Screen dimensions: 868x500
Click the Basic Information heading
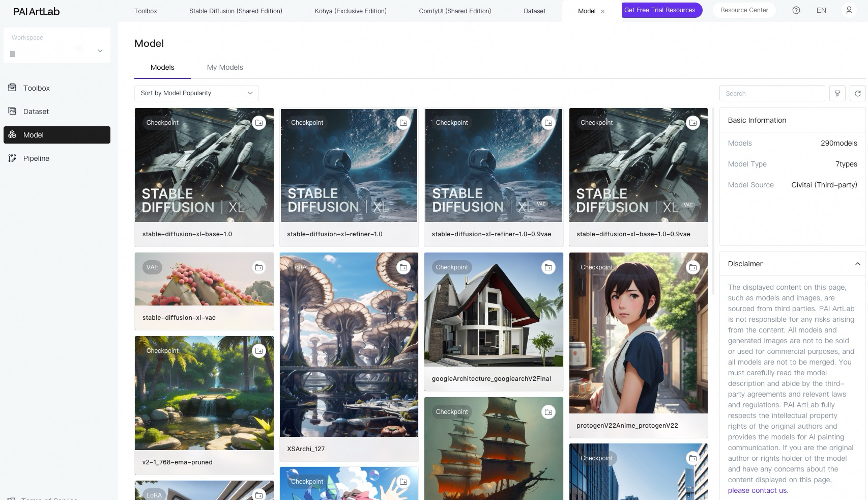[x=757, y=120]
